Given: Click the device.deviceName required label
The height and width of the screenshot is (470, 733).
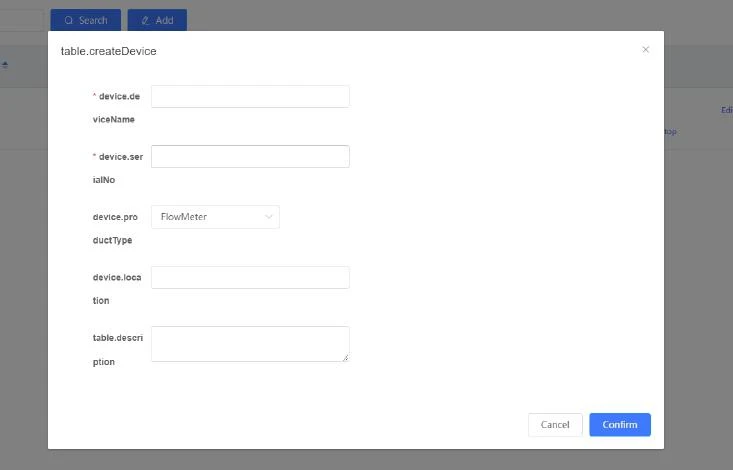Looking at the screenshot, I should tap(117, 108).
